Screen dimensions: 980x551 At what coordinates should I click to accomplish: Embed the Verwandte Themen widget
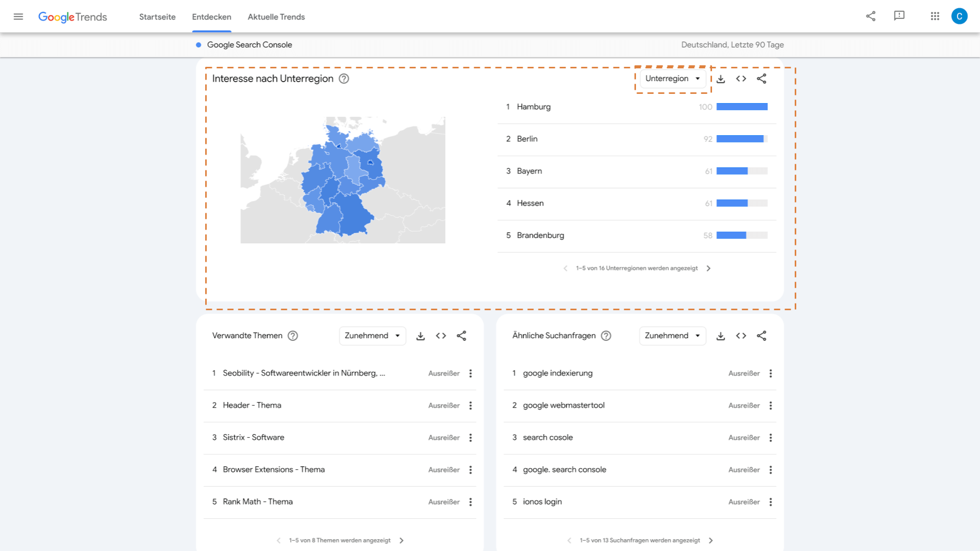[441, 336]
